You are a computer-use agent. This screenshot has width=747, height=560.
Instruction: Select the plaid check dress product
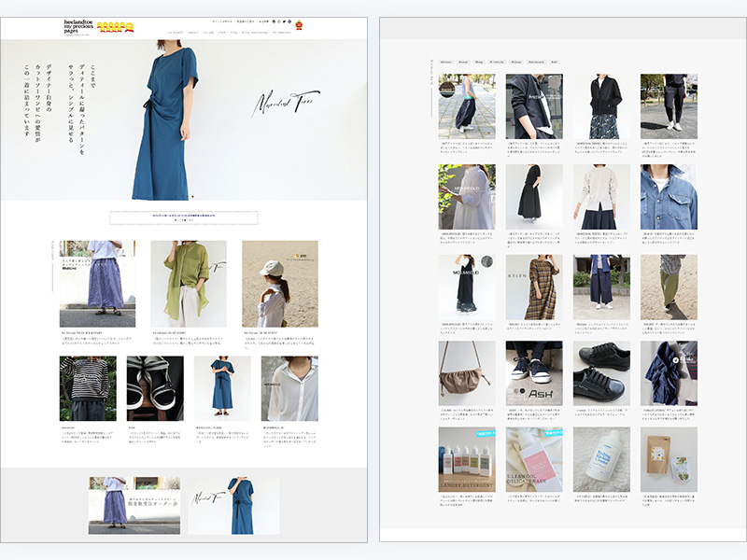(534, 284)
